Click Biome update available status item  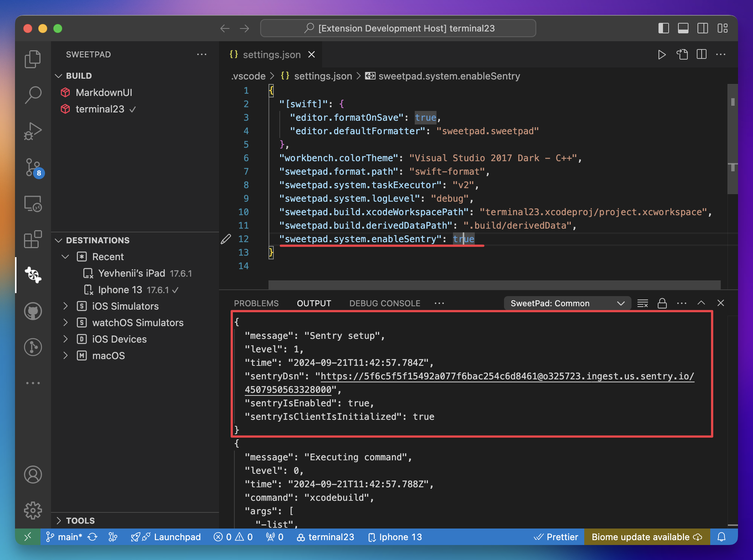point(647,537)
